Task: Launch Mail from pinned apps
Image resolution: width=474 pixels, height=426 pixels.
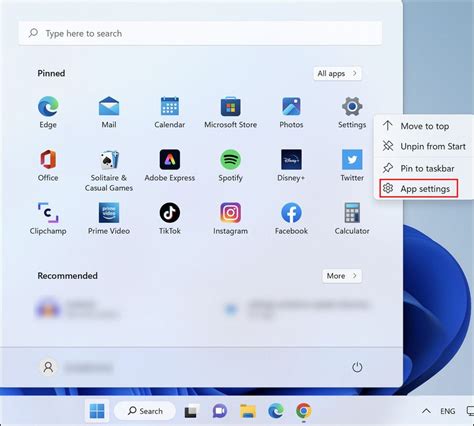Action: (x=109, y=112)
